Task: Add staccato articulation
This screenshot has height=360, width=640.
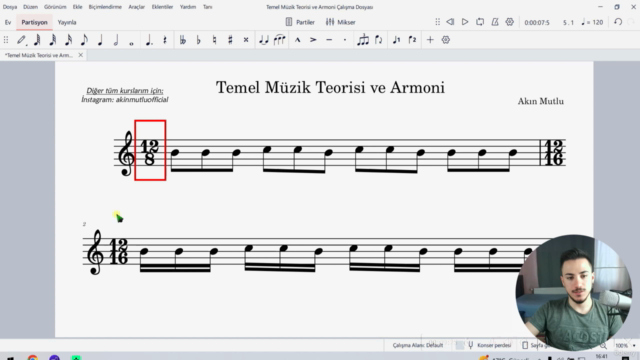Action: [345, 40]
